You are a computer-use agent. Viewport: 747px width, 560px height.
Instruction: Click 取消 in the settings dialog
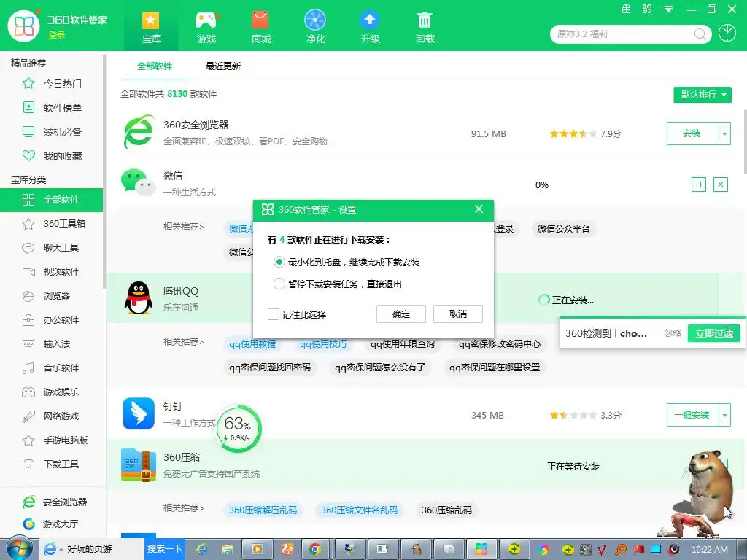click(x=458, y=314)
